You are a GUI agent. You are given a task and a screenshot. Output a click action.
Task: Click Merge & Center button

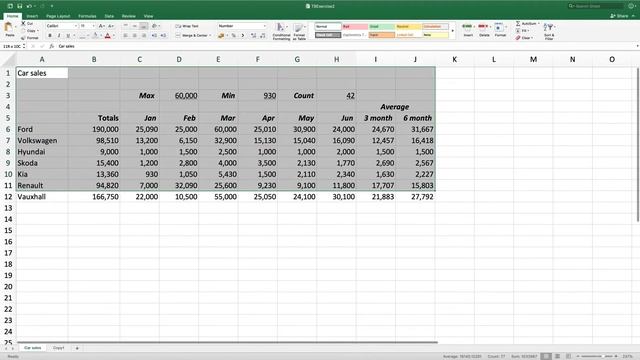tap(192, 36)
